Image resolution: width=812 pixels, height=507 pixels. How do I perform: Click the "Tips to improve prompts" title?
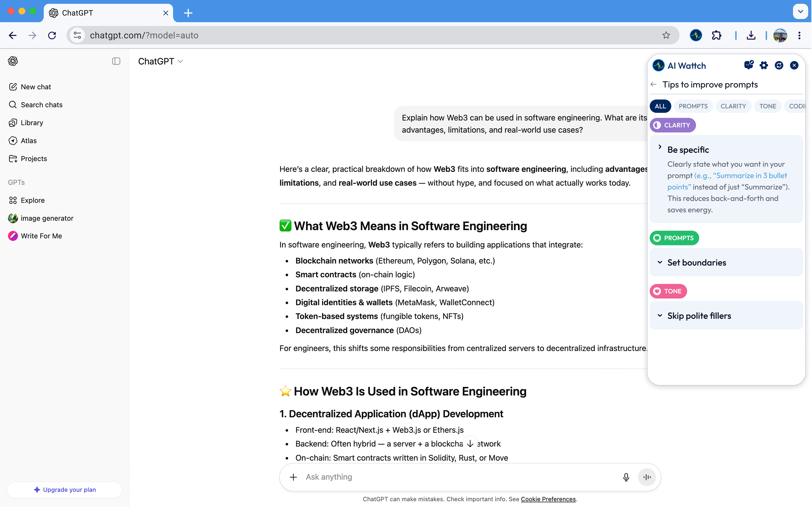710,84
